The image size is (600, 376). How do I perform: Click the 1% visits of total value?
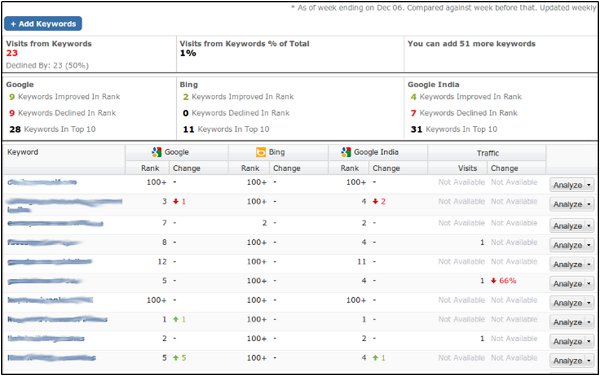[188, 53]
